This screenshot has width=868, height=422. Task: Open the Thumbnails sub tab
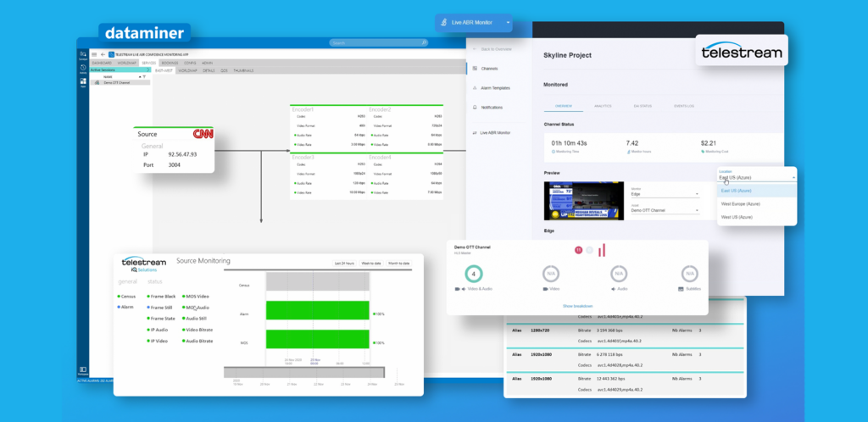(243, 71)
